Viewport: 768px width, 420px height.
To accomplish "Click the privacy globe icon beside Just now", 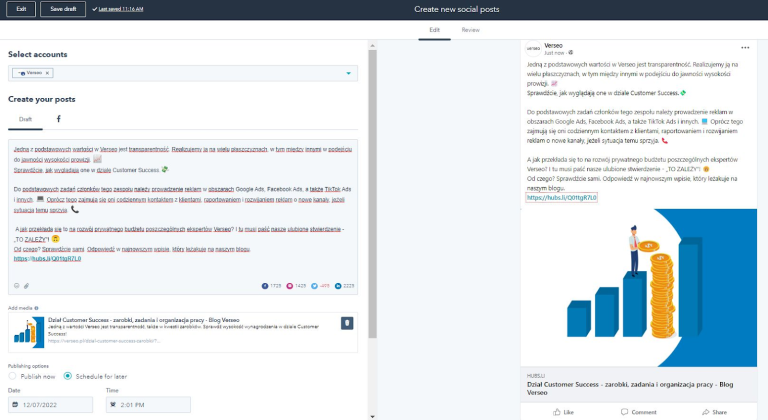I will (571, 53).
